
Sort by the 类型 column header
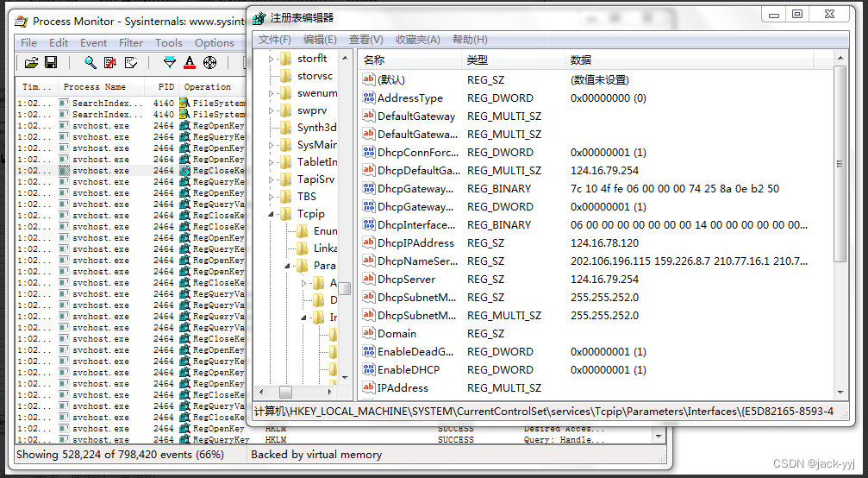pyautogui.click(x=513, y=60)
